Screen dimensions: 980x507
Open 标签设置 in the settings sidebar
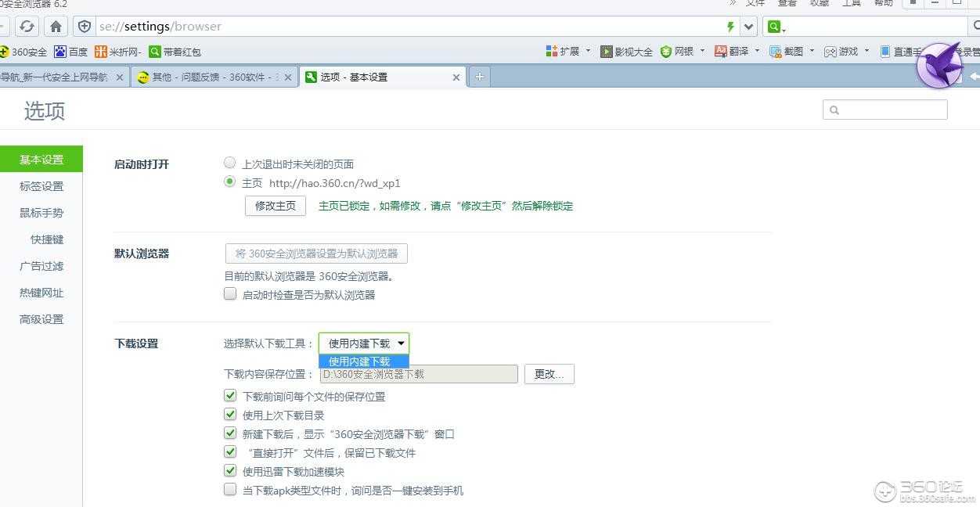point(41,186)
